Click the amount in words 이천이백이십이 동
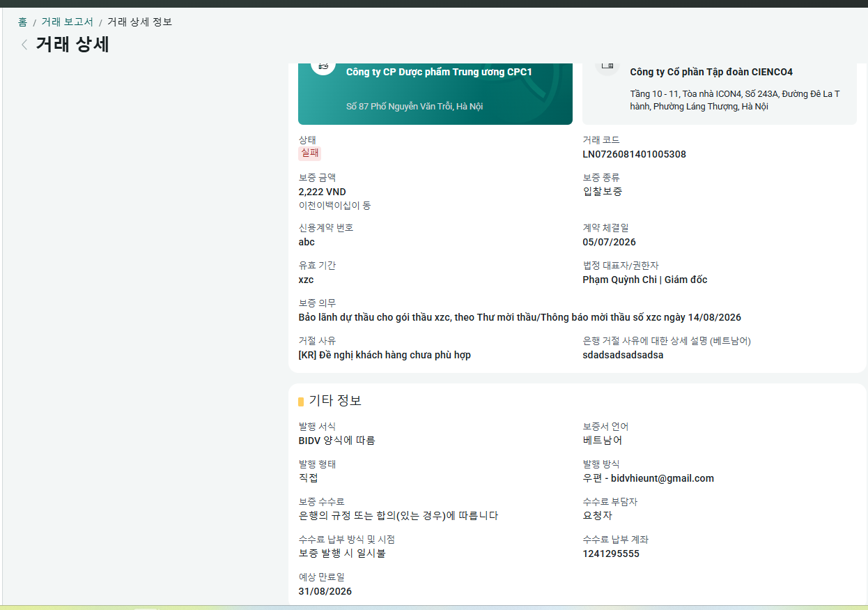Screen dimensions: 868x610 334,206
